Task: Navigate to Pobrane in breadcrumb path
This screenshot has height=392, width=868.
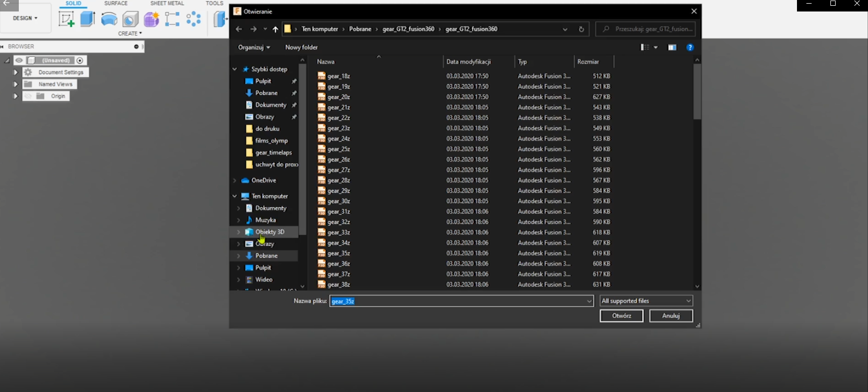Action: [x=360, y=29]
